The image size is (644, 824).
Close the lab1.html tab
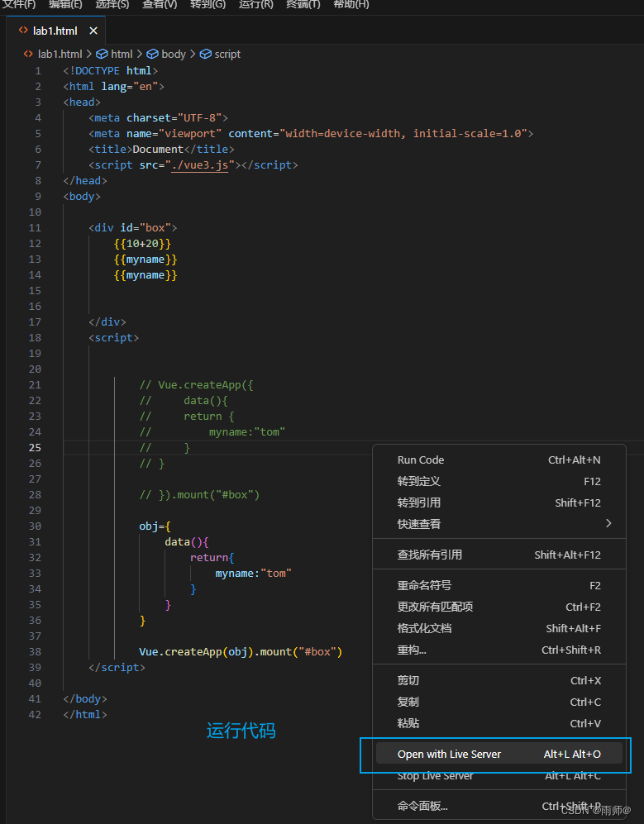click(93, 31)
